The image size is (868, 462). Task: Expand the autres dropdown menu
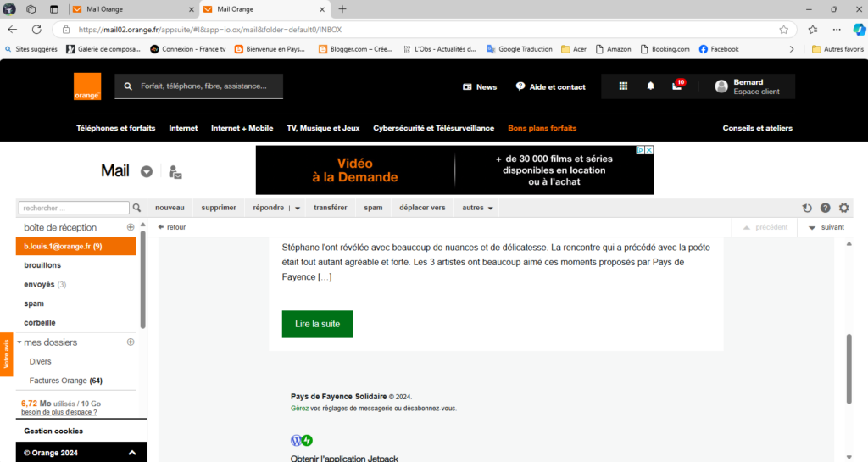[x=479, y=208]
